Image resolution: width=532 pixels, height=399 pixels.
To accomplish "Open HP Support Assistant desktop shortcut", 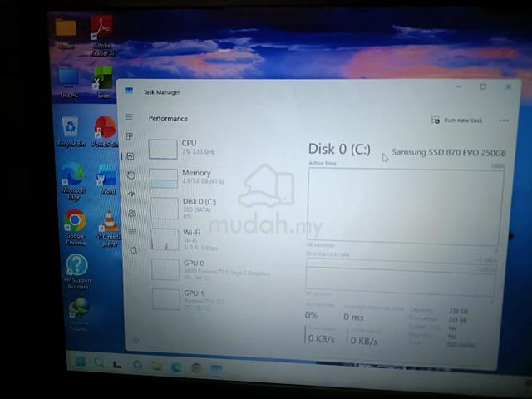I will pyautogui.click(x=77, y=272).
